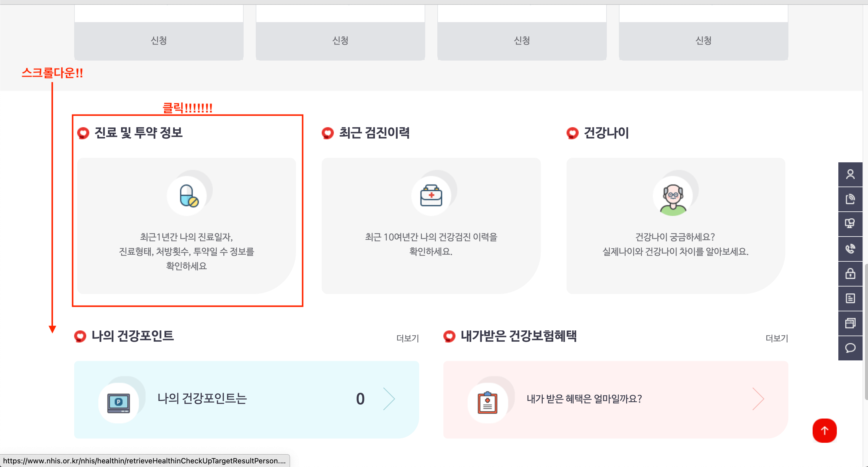Click the mobile document wireless icon
Viewport: 868px width, 467px height.
click(x=850, y=199)
